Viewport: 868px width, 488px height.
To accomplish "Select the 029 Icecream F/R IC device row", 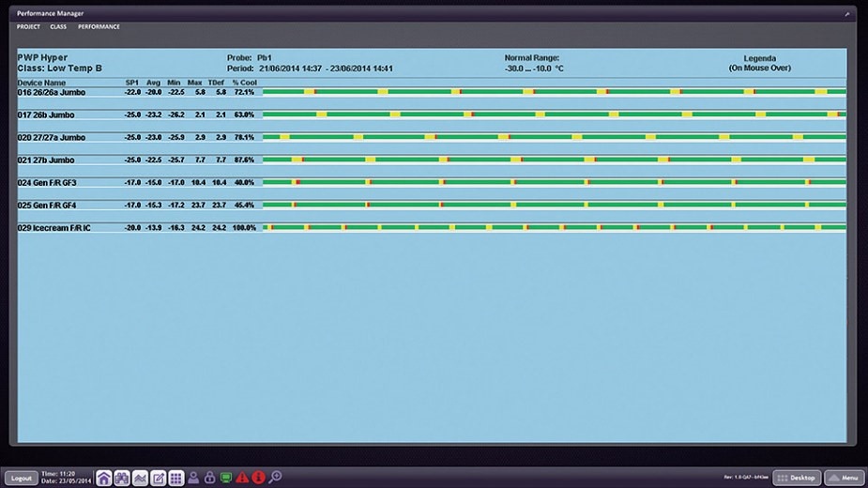I will (x=54, y=228).
